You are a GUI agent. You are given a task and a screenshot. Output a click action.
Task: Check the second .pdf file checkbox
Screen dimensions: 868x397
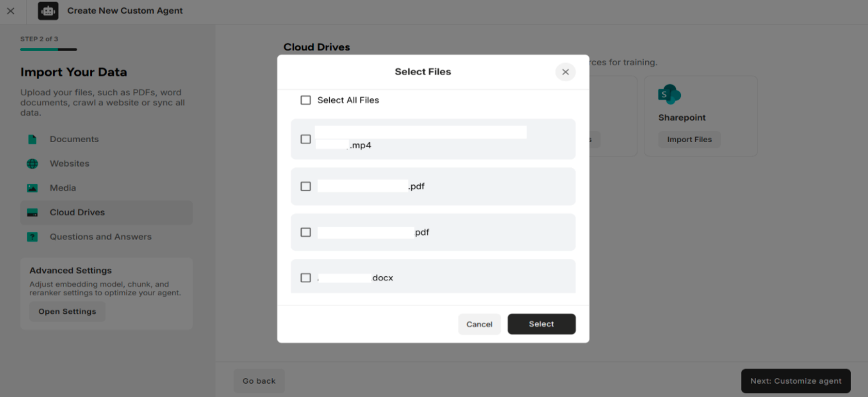[305, 232]
